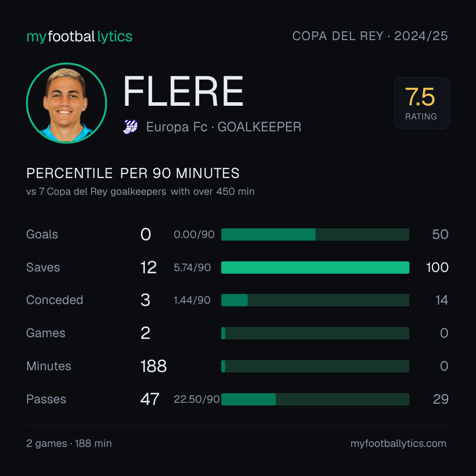Click the FLERE player name heading
476x476 pixels.
[183, 91]
